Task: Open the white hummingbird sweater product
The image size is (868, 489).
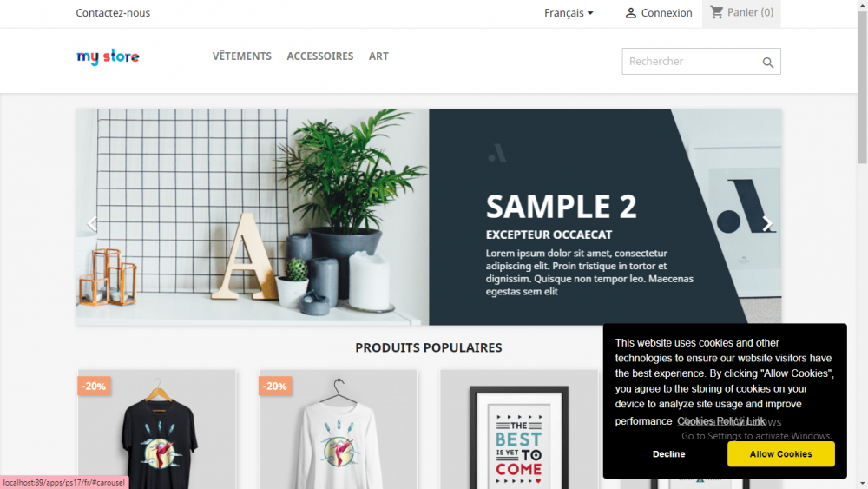Action: pyautogui.click(x=339, y=430)
